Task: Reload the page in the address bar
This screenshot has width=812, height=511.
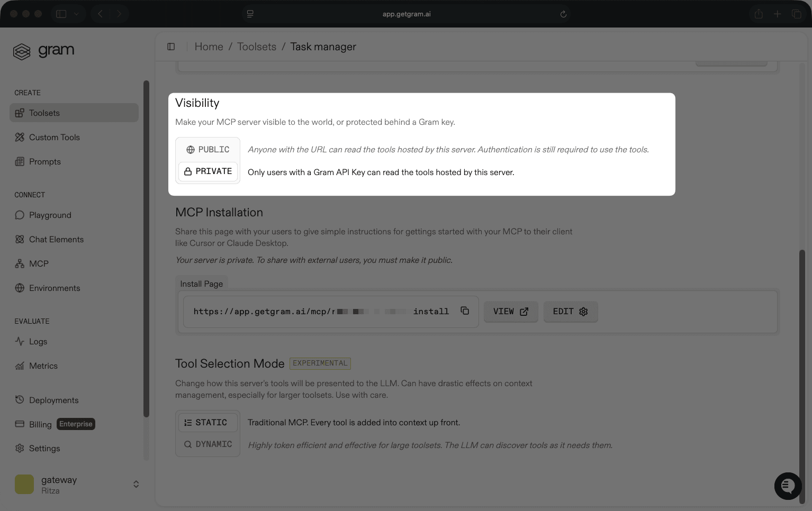Action: coord(563,14)
